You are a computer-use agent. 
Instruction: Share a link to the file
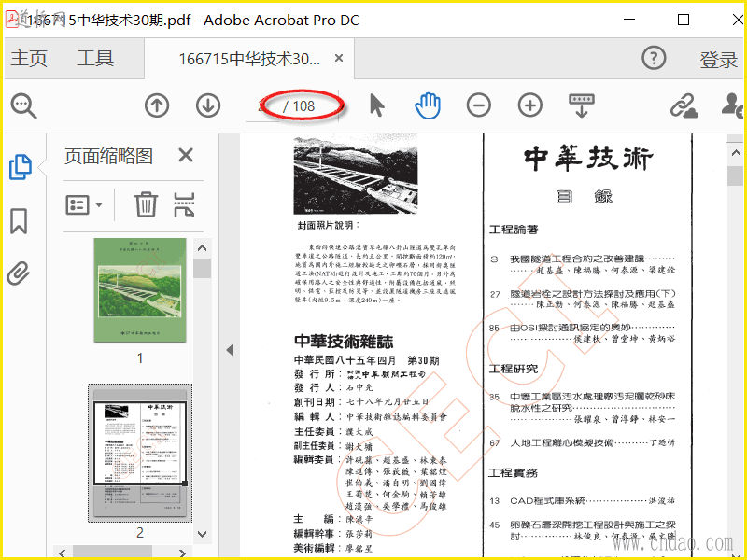pos(684,105)
